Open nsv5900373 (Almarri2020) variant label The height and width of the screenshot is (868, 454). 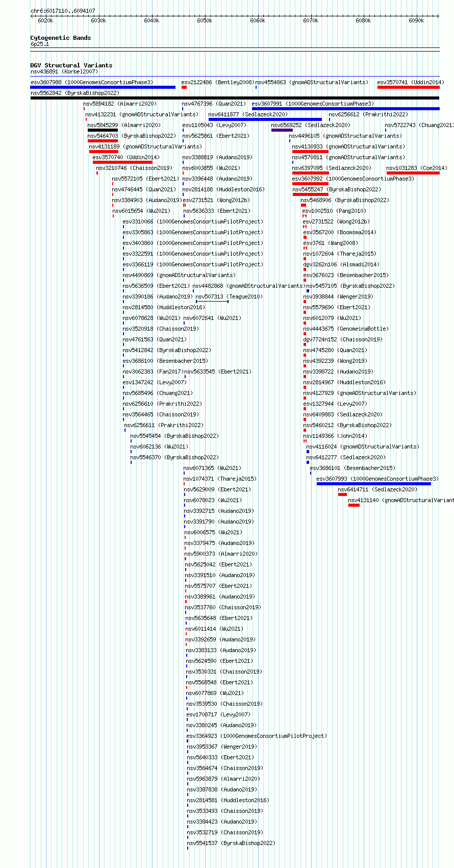(x=221, y=554)
